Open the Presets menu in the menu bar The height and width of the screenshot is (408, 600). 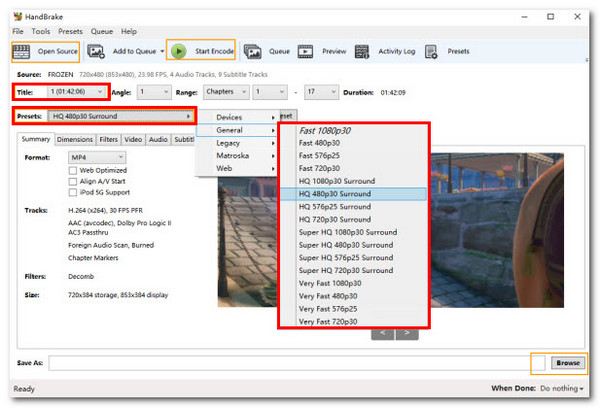pos(70,31)
